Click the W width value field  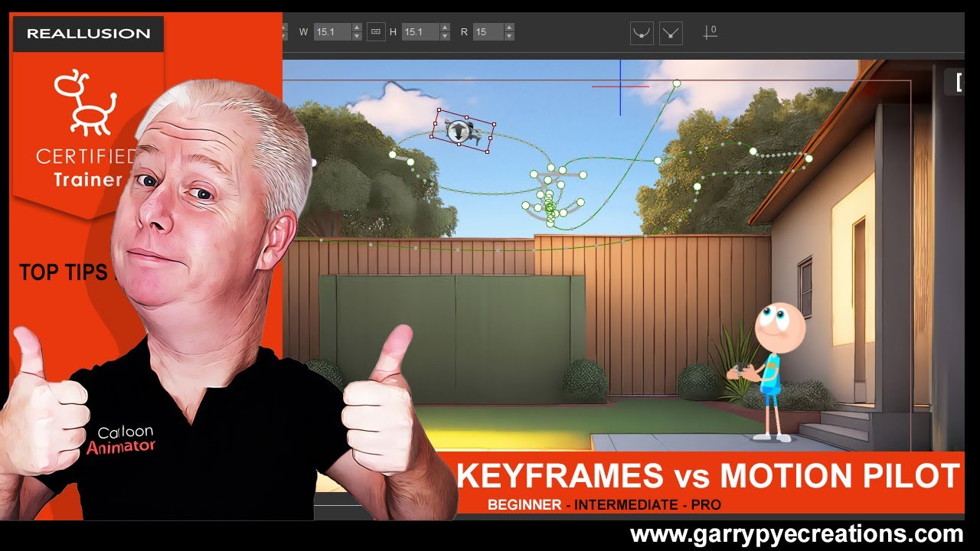click(x=332, y=32)
